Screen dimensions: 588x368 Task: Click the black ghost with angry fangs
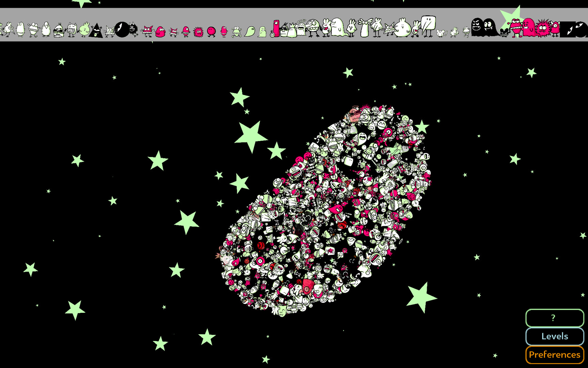pos(477,27)
